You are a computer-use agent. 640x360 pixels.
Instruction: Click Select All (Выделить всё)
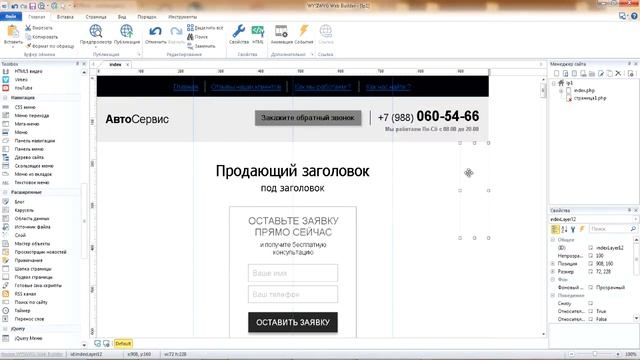205,28
